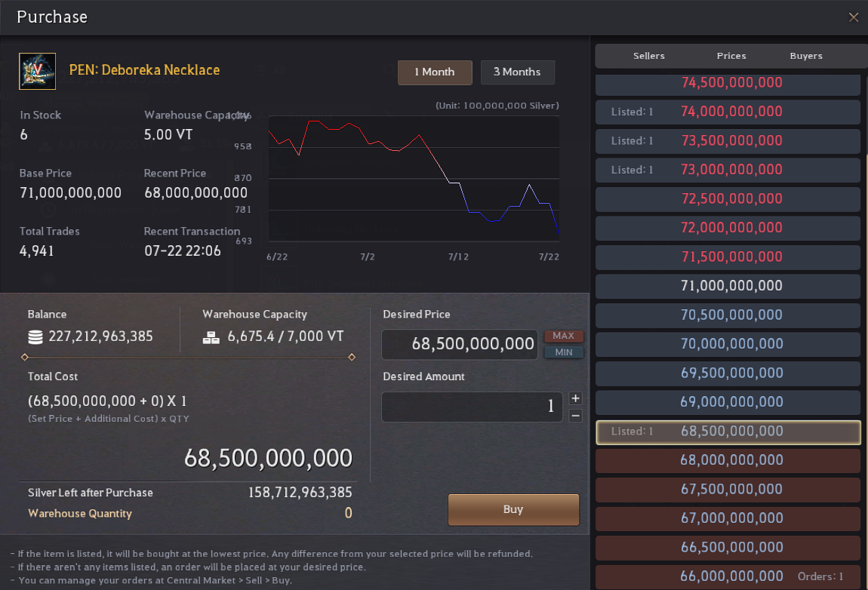
Task: Select the 66,000,000,000 price row with orders
Action: tap(728, 576)
